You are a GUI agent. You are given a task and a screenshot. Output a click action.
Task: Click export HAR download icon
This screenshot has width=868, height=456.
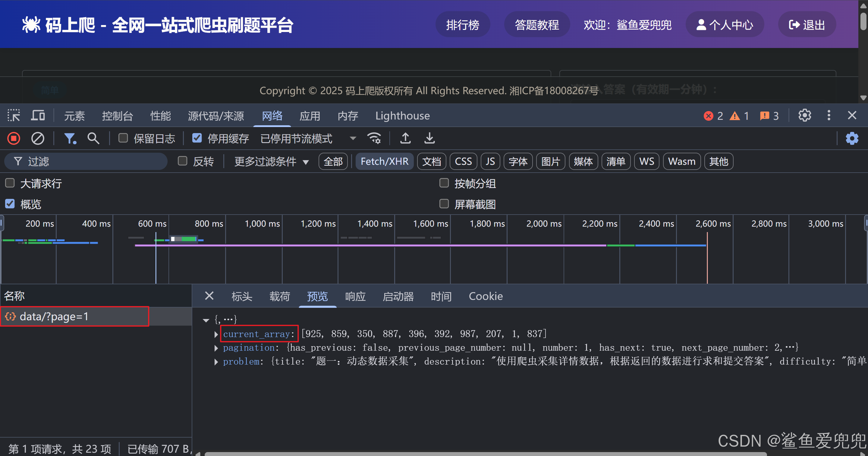tap(429, 138)
